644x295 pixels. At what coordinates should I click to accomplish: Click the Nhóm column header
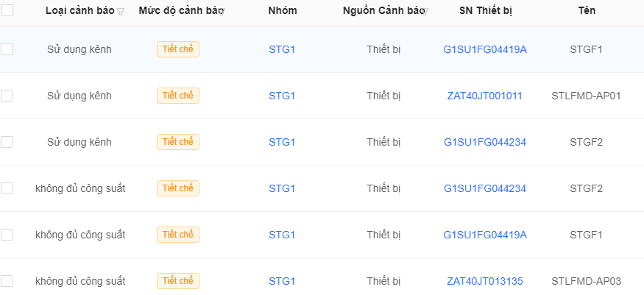[283, 11]
